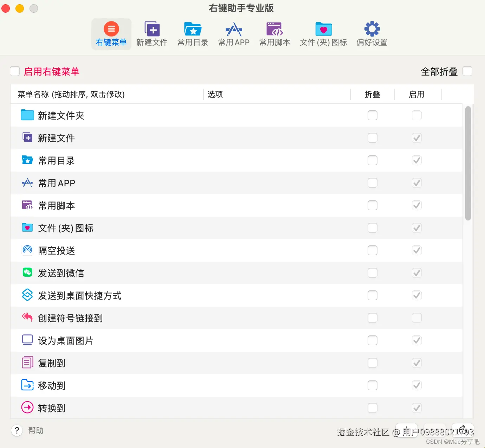Open the 帮助 link at bottom
Screen dimensions: 485x448
pyautogui.click(x=35, y=430)
